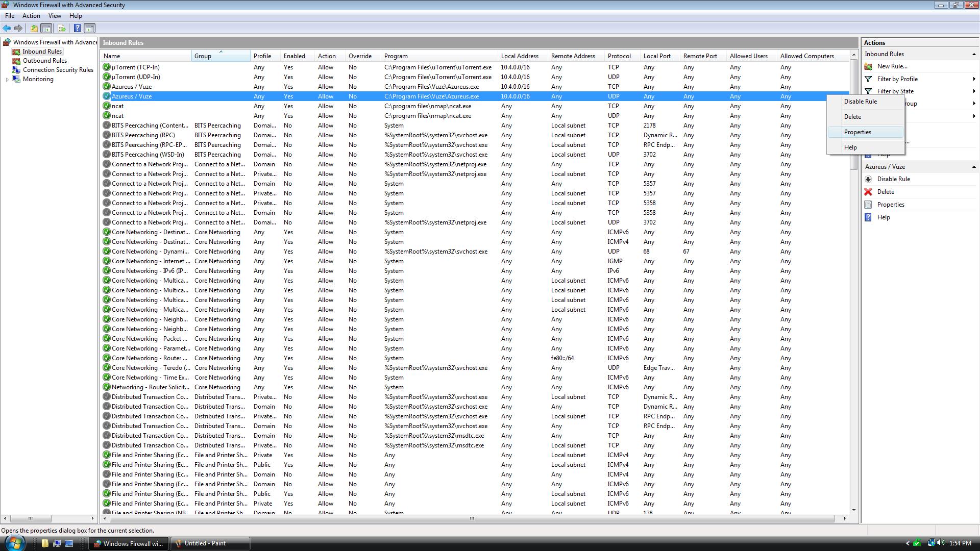This screenshot has height=551, width=980.
Task: Select BITS Peercaching (WSD-In) rule
Action: coord(475,155)
